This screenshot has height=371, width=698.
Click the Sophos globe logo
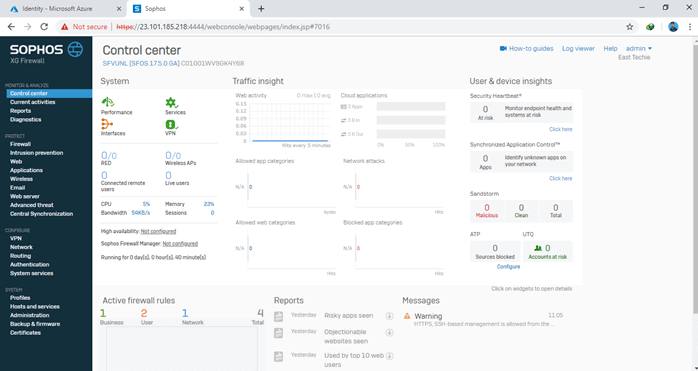75,49
